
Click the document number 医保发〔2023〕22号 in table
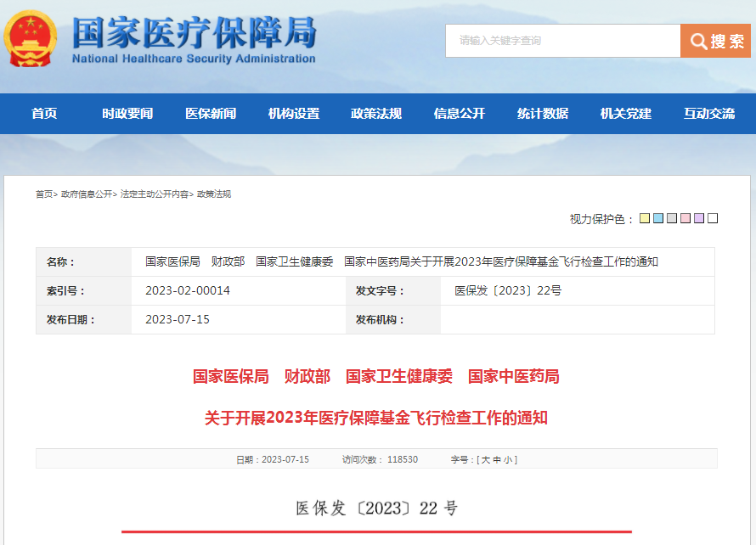508,290
